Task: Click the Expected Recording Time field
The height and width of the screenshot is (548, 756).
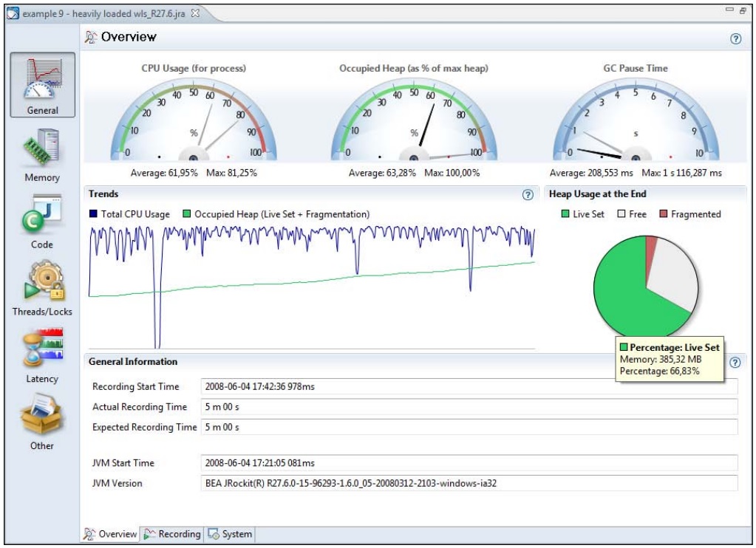Action: pyautogui.click(x=469, y=427)
